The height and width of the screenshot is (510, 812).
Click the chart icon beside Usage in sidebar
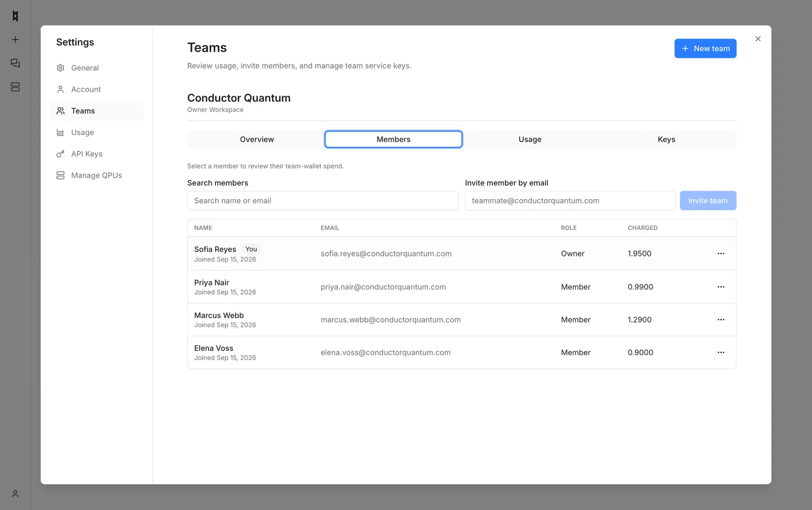tap(60, 133)
